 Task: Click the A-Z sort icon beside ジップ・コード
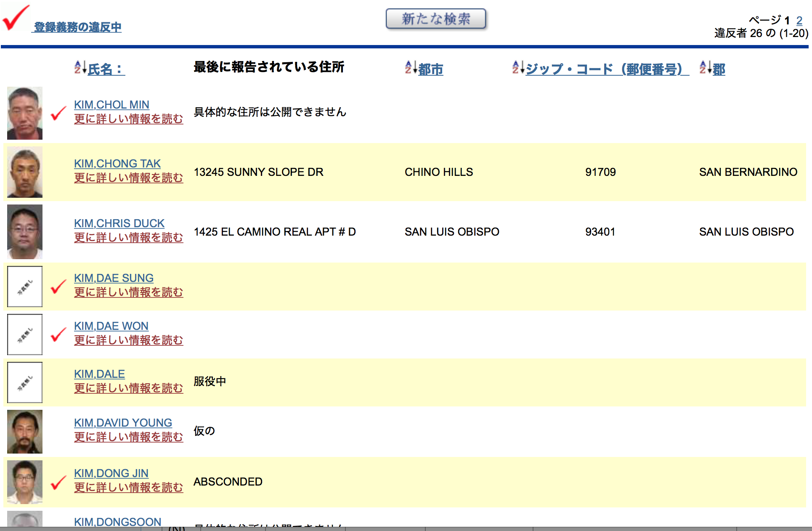(518, 67)
